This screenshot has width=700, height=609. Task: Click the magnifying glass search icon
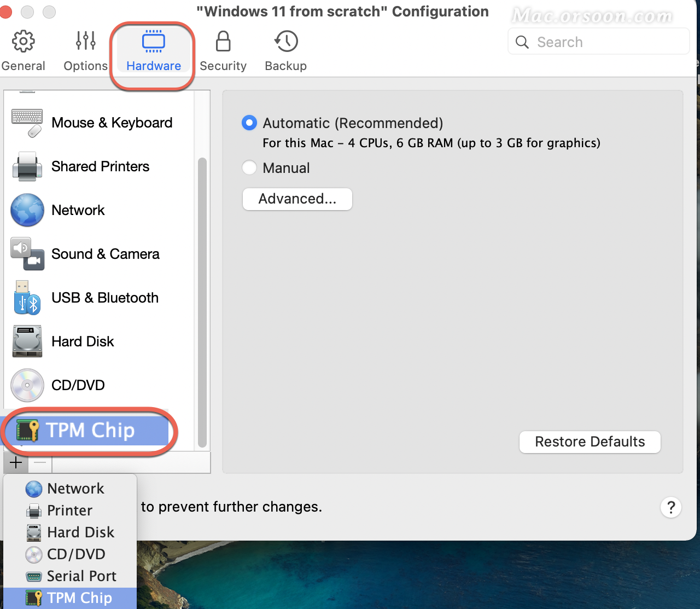(x=522, y=42)
